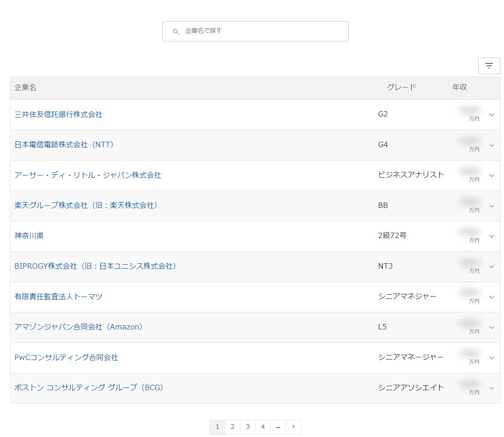
Task: Open 楽天グループ株式会社 company link
Action: tap(86, 206)
